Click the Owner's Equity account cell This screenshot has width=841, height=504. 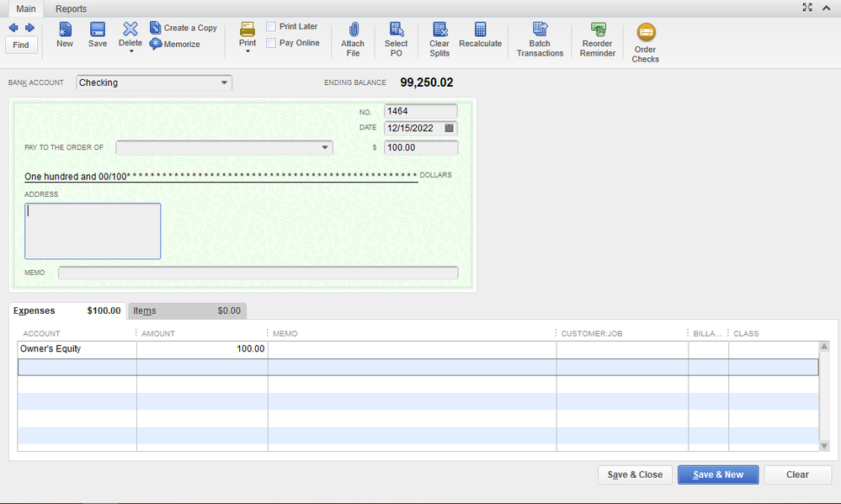(77, 349)
